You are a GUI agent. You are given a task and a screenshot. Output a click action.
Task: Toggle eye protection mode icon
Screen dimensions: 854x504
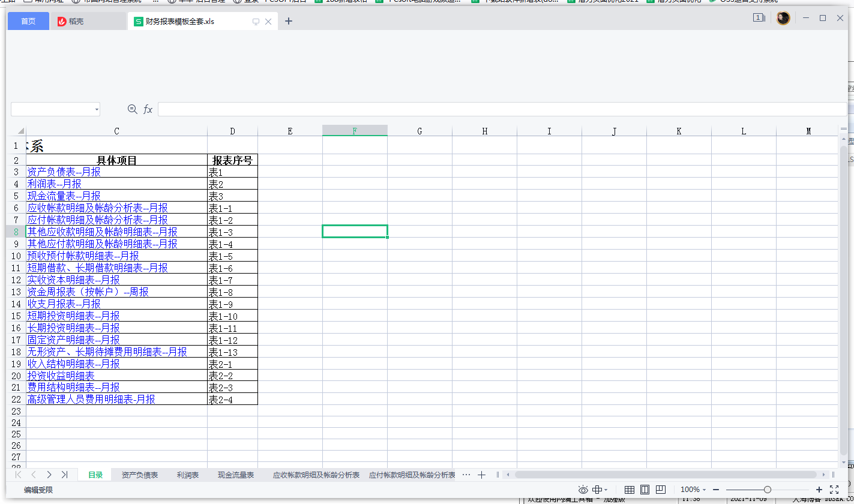pos(583,490)
